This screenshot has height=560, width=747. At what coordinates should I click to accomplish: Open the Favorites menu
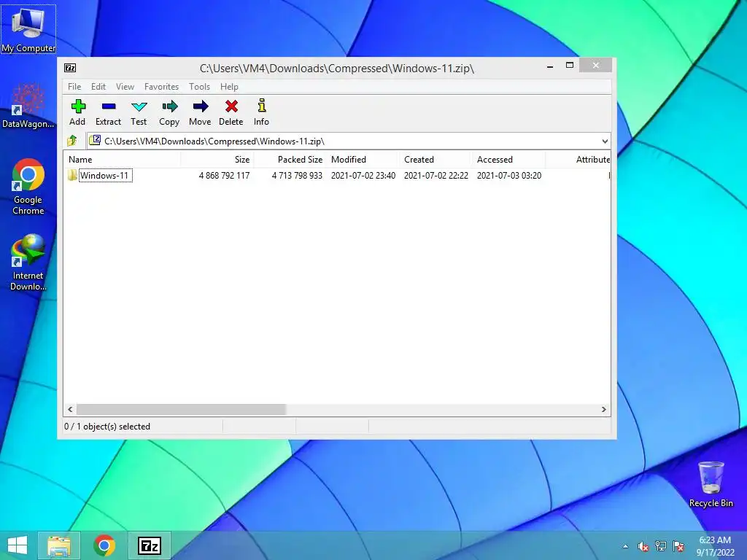click(161, 87)
